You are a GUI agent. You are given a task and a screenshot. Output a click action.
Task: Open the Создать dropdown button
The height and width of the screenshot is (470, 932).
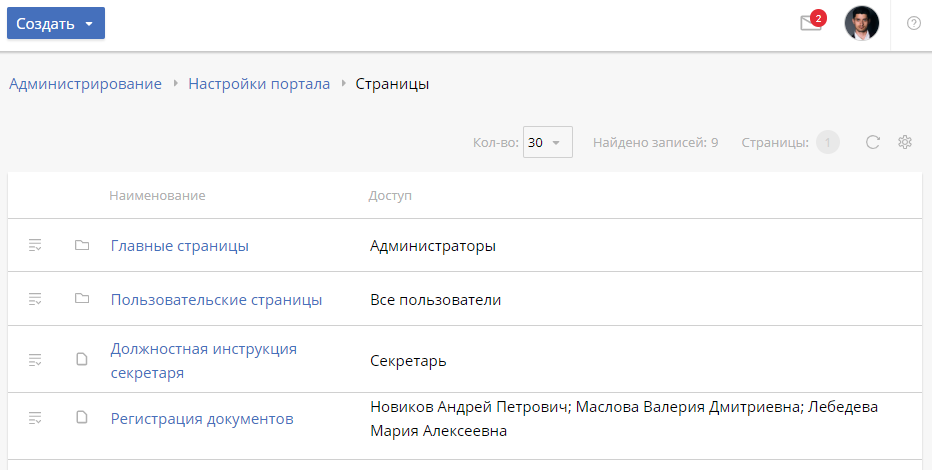pos(56,23)
